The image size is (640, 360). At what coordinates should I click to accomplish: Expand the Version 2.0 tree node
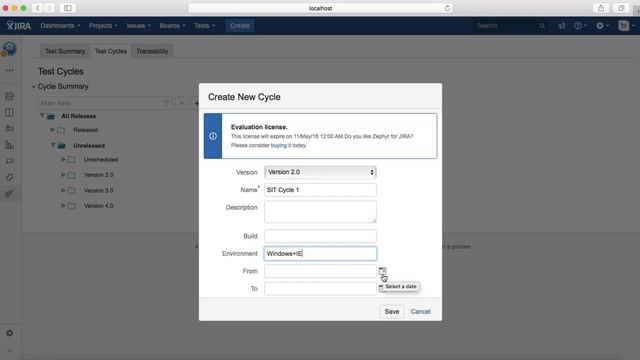coord(63,175)
